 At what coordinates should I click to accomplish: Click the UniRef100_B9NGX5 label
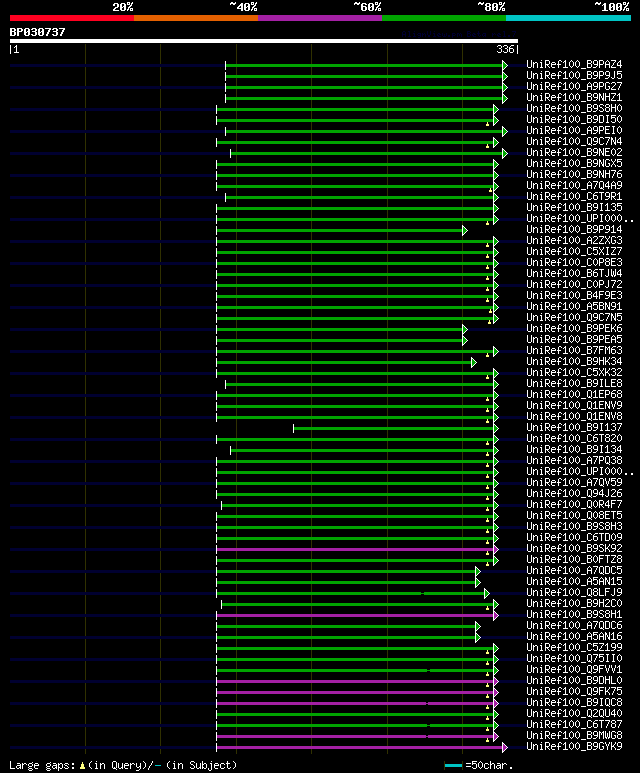coord(574,164)
